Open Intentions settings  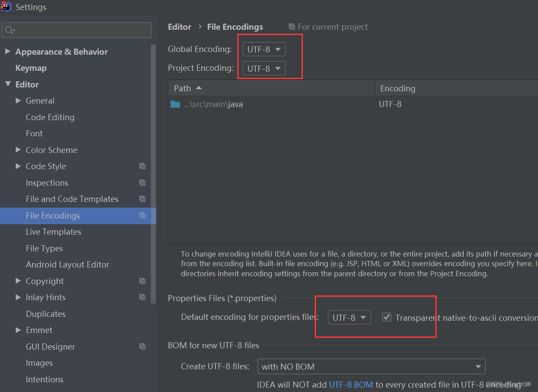tap(45, 379)
